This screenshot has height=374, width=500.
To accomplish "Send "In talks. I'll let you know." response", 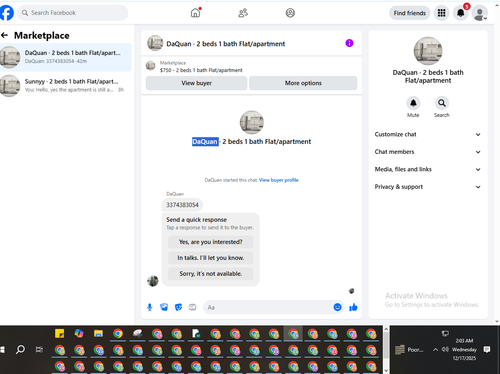I will [211, 258].
